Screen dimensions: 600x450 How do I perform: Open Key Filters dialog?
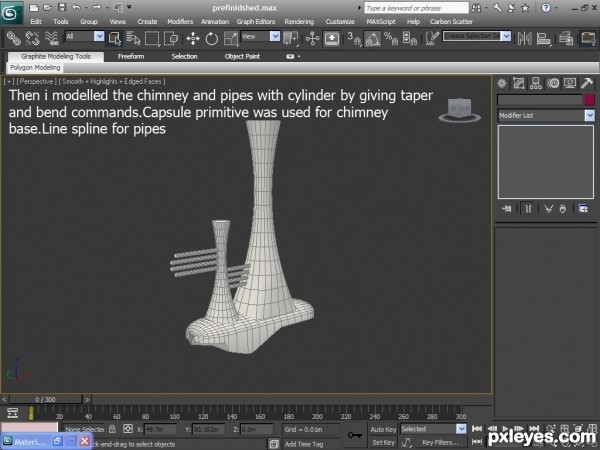coord(440,442)
